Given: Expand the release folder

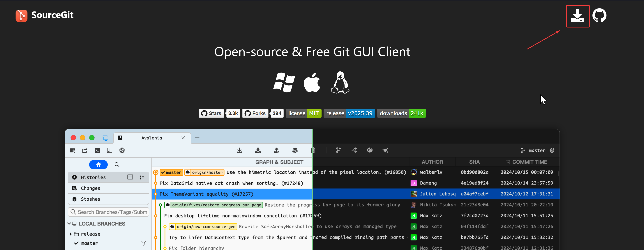Looking at the screenshot, I should click(71, 234).
